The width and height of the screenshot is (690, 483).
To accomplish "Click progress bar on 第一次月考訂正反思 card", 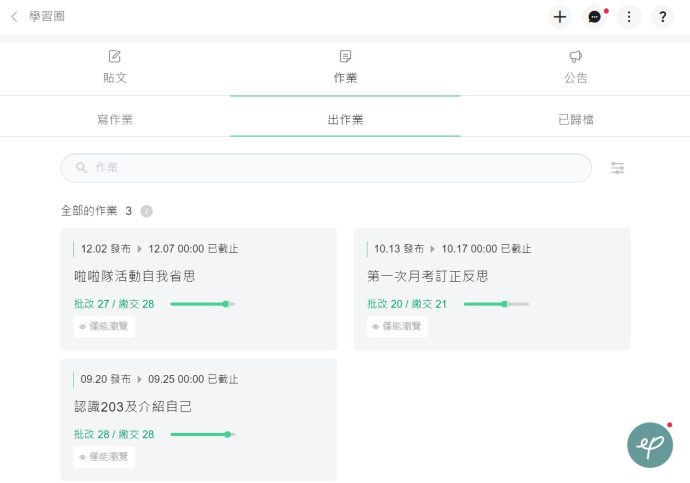I will click(496, 304).
